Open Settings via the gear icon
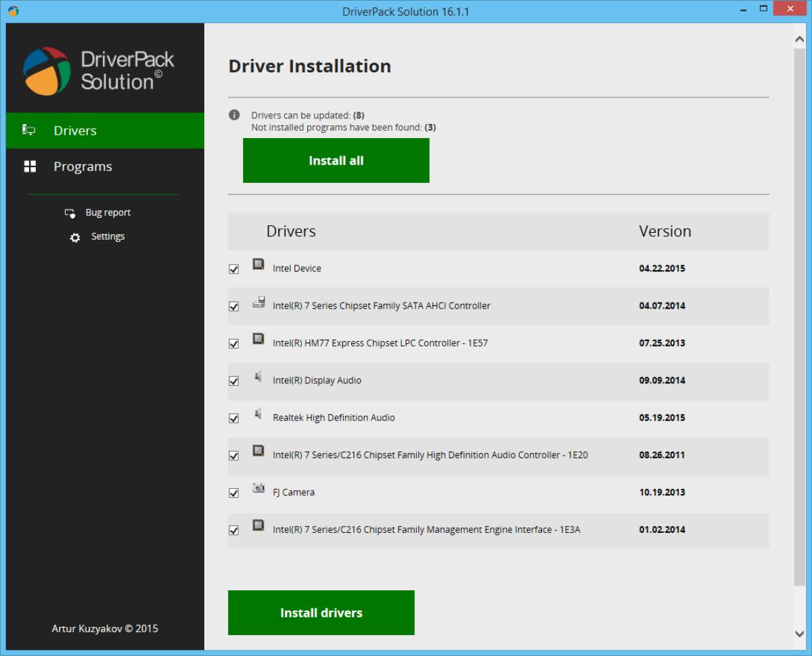The height and width of the screenshot is (656, 812). [x=76, y=236]
